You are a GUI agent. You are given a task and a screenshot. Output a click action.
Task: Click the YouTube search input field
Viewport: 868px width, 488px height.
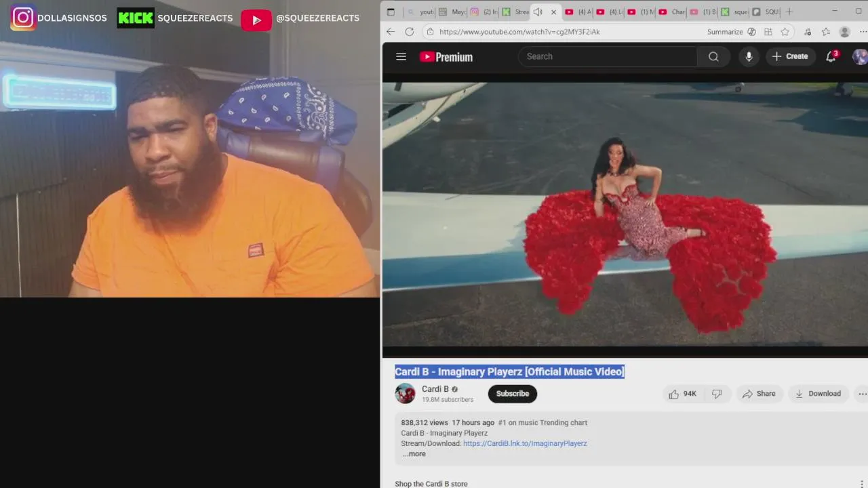click(608, 57)
